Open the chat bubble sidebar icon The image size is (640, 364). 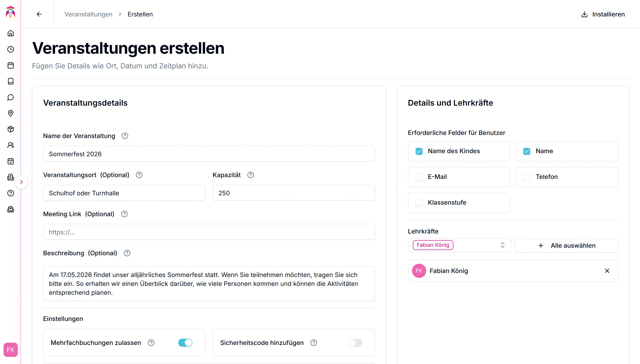coord(10,97)
